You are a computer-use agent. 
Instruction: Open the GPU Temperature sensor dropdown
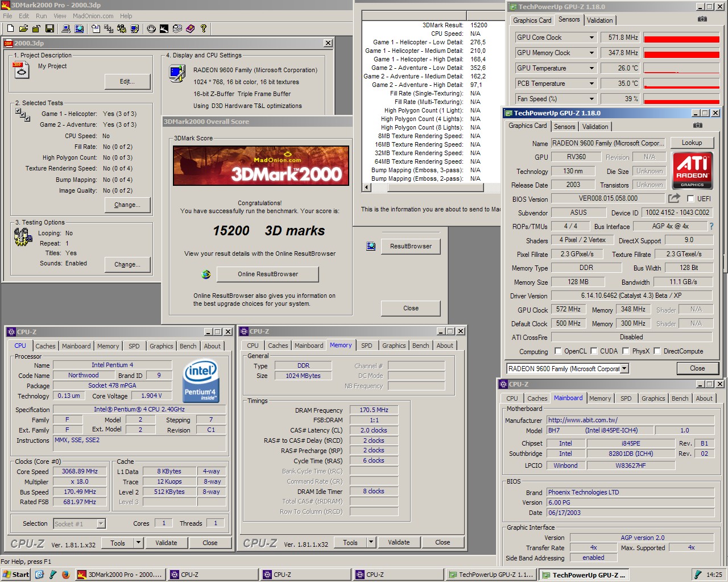pos(591,68)
